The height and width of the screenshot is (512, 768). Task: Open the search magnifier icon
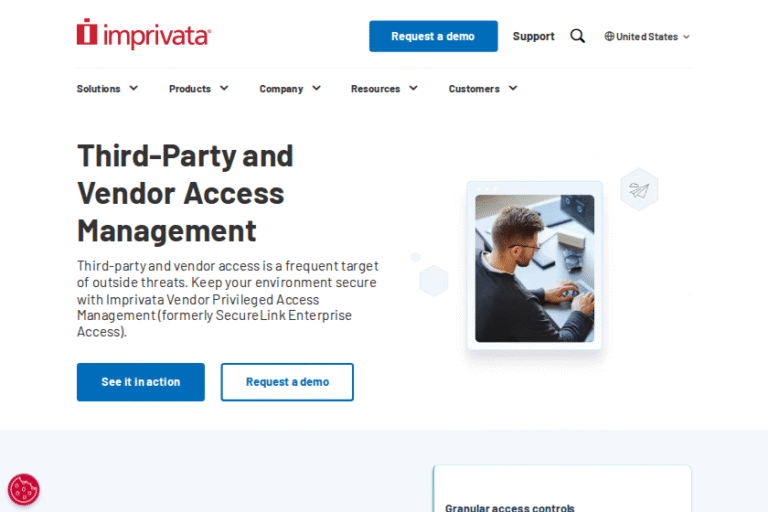577,36
